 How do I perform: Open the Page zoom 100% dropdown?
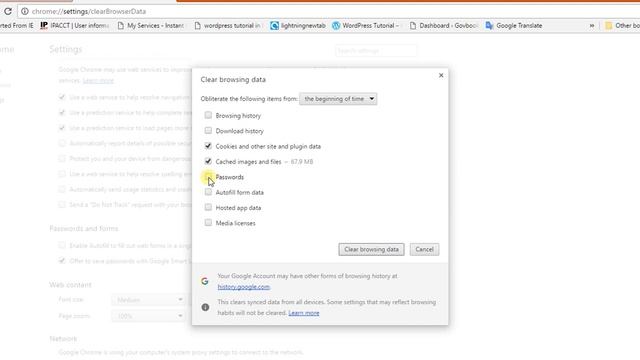point(148,316)
